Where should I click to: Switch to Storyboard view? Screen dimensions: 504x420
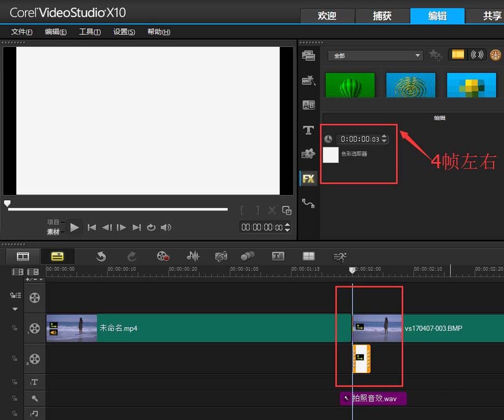tap(23, 256)
